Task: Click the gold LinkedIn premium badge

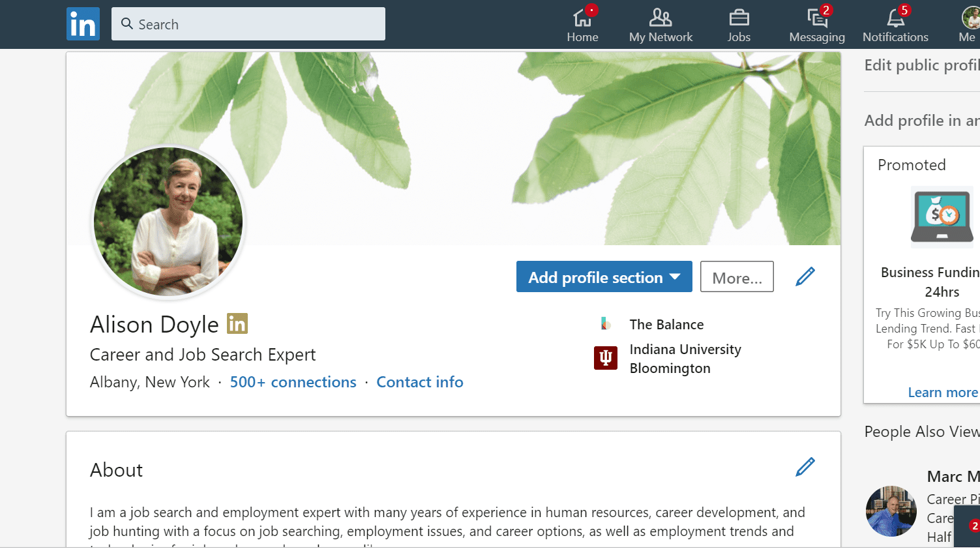Action: pyautogui.click(x=237, y=323)
